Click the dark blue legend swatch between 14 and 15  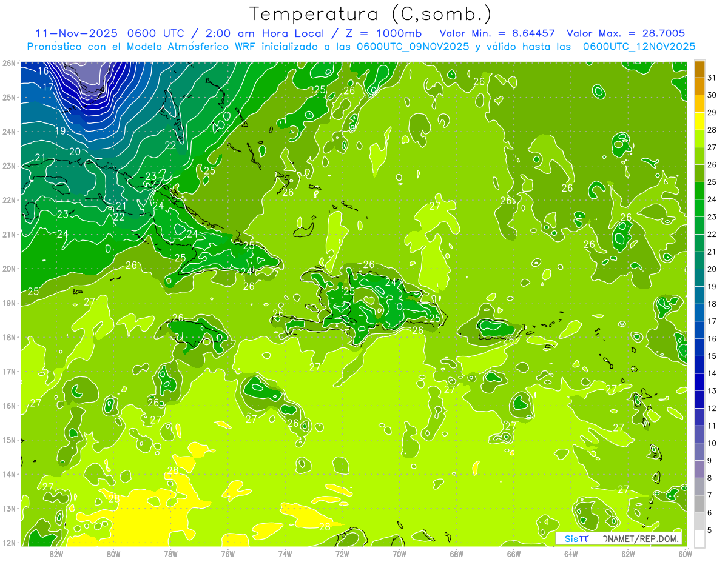click(x=699, y=364)
